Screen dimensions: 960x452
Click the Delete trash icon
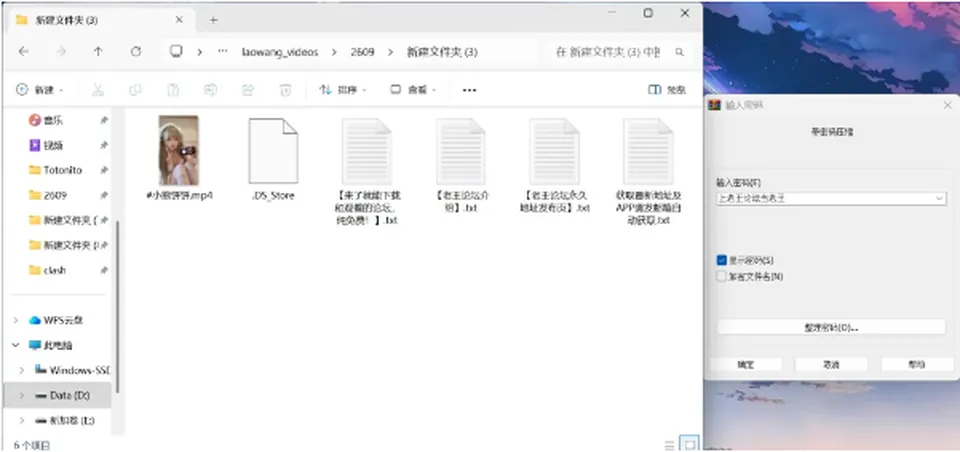click(285, 90)
